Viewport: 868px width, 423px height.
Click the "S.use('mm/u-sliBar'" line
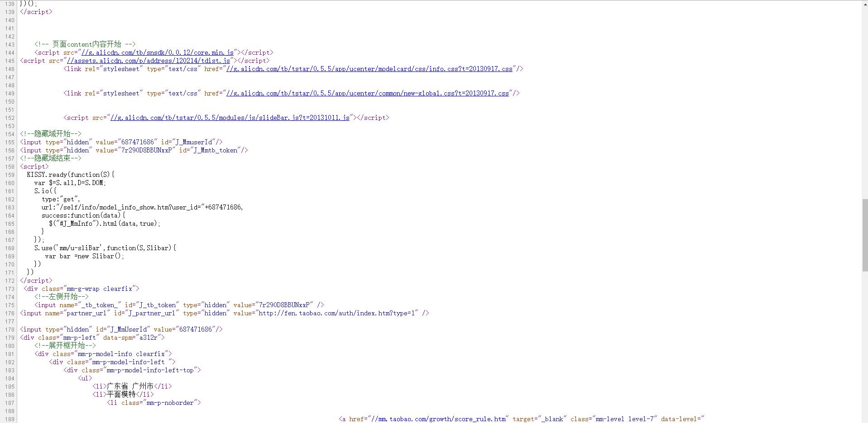pyautogui.click(x=105, y=248)
